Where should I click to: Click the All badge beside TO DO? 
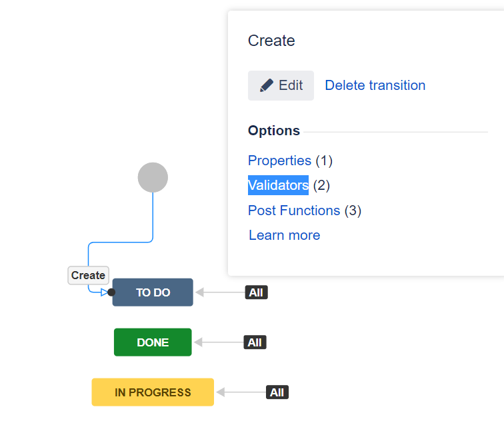click(x=256, y=292)
